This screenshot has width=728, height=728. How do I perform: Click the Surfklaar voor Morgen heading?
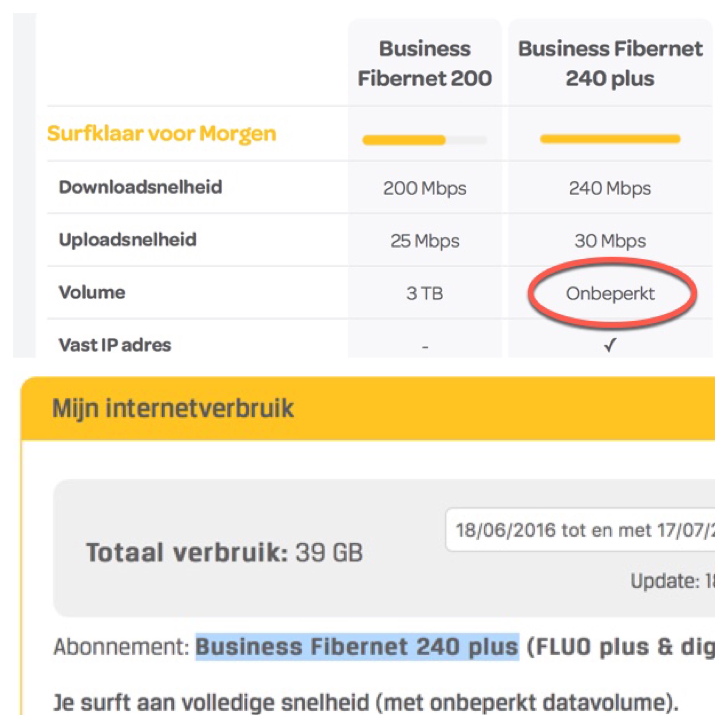(162, 133)
